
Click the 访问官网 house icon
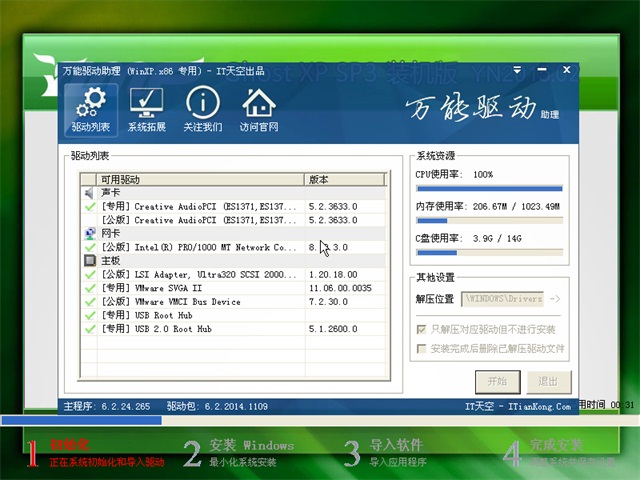tap(259, 110)
